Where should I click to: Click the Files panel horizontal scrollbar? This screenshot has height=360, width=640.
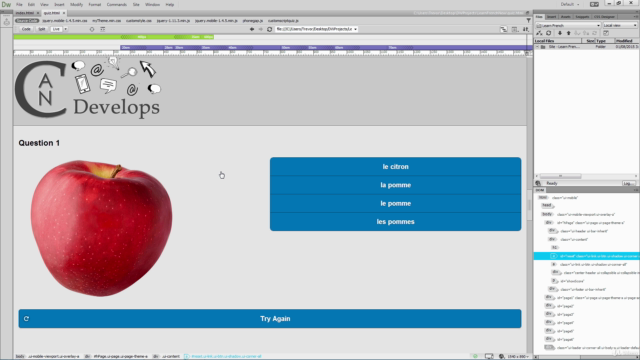coord(560,176)
